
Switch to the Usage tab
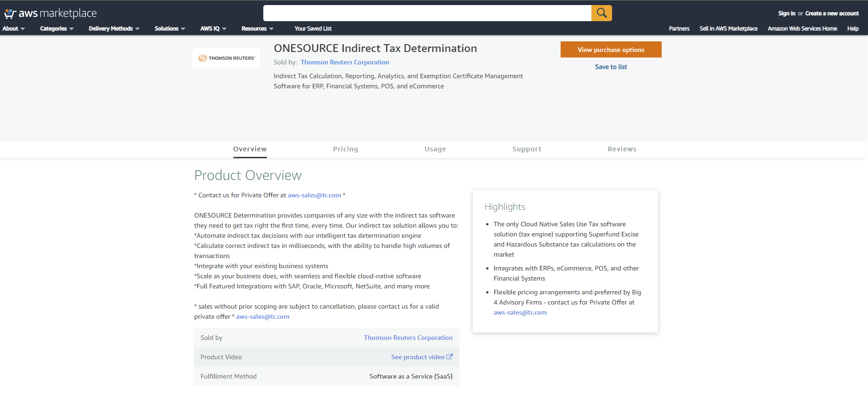pos(435,149)
